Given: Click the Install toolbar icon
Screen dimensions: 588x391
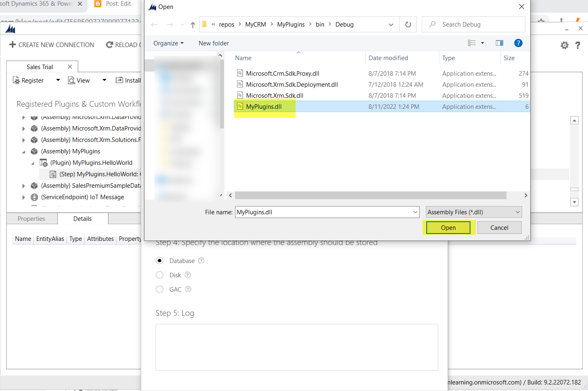Looking at the screenshot, I should tap(119, 80).
